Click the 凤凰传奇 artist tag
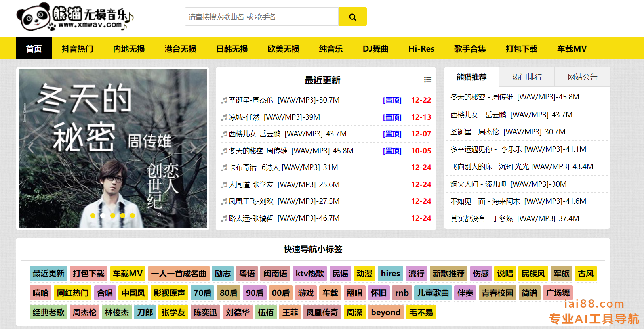This screenshot has height=329, width=644. (x=322, y=312)
